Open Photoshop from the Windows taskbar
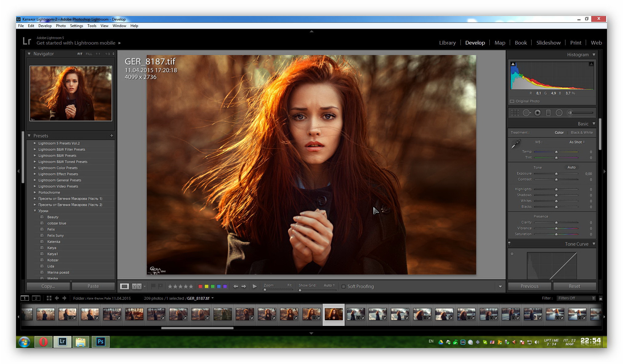Screen dimensions: 623x364 pos(101,342)
